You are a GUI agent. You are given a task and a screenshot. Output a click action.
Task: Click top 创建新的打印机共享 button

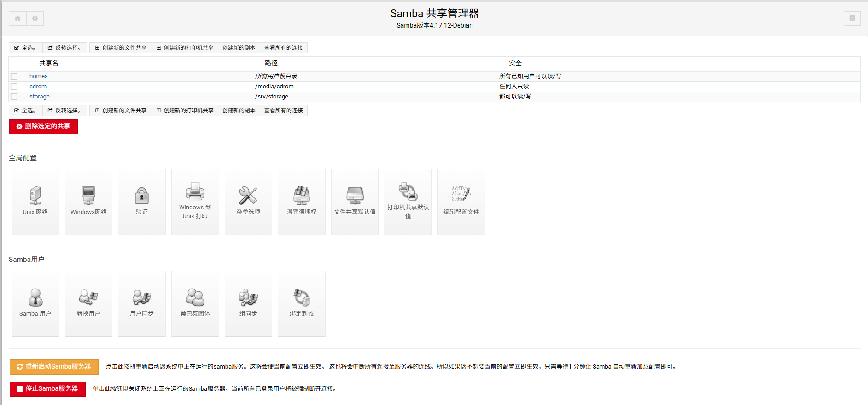(185, 48)
